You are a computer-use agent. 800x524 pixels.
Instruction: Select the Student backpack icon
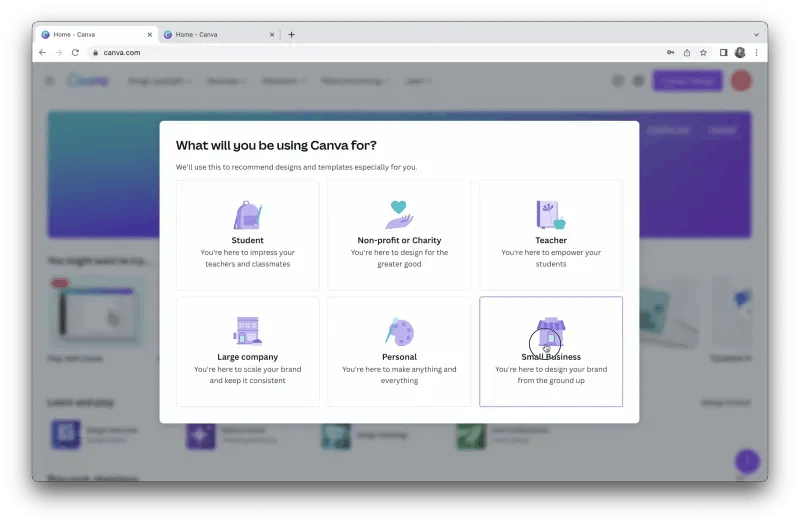[x=247, y=215]
